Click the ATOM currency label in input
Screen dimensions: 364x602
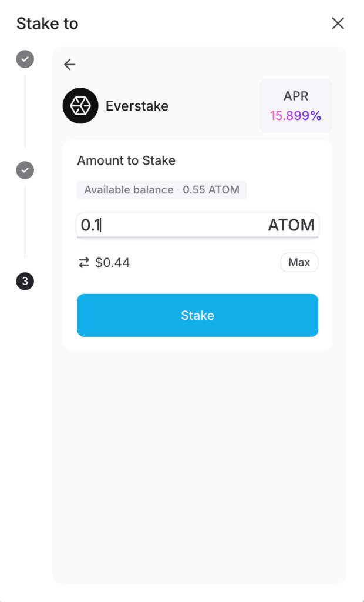click(x=291, y=225)
